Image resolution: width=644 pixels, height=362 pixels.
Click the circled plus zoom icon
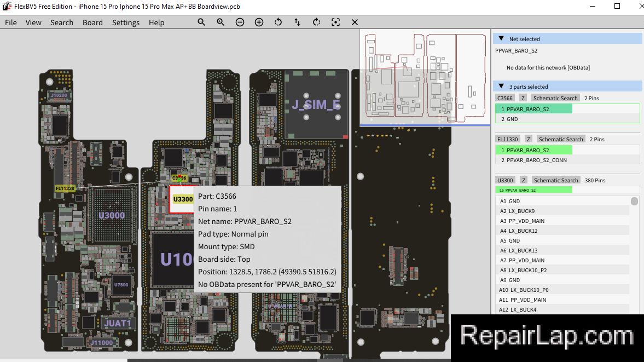pyautogui.click(x=259, y=22)
